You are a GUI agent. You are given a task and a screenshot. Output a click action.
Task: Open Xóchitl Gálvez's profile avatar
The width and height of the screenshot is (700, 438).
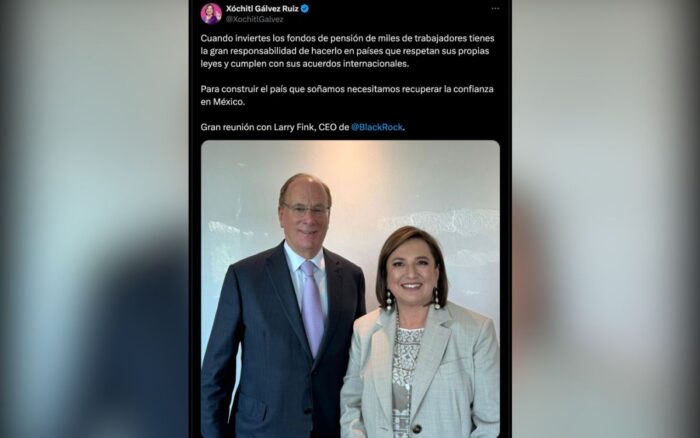point(211,13)
